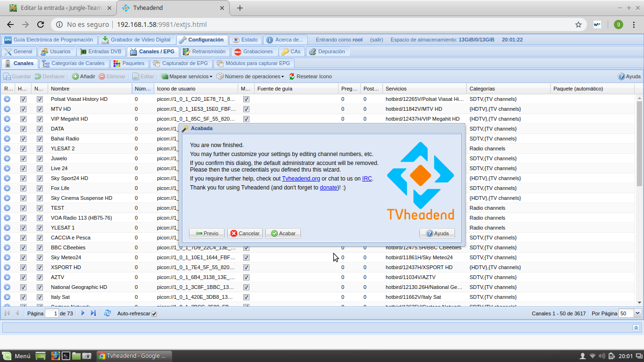This screenshot has width=644, height=362.
Task: Open Ayuda help in top-right toolbar
Action: pyautogui.click(x=629, y=76)
